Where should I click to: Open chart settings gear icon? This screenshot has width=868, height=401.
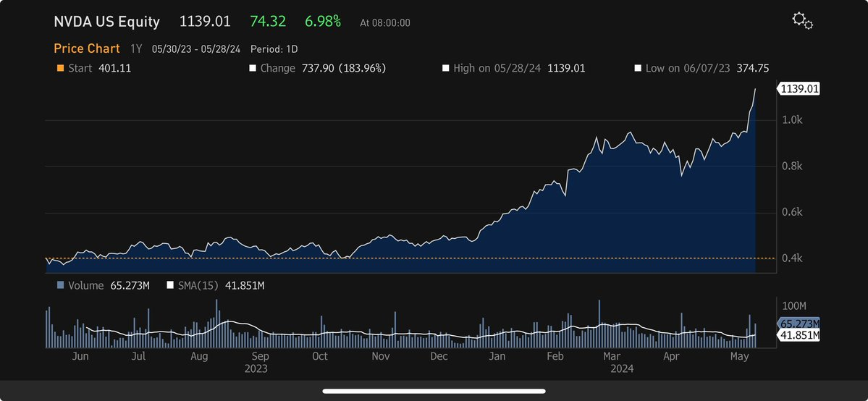pos(802,21)
